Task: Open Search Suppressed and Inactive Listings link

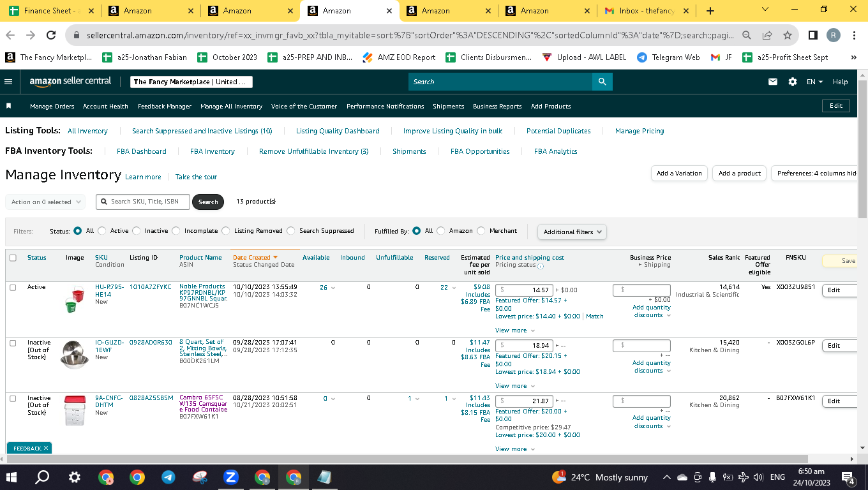Action: tap(202, 131)
